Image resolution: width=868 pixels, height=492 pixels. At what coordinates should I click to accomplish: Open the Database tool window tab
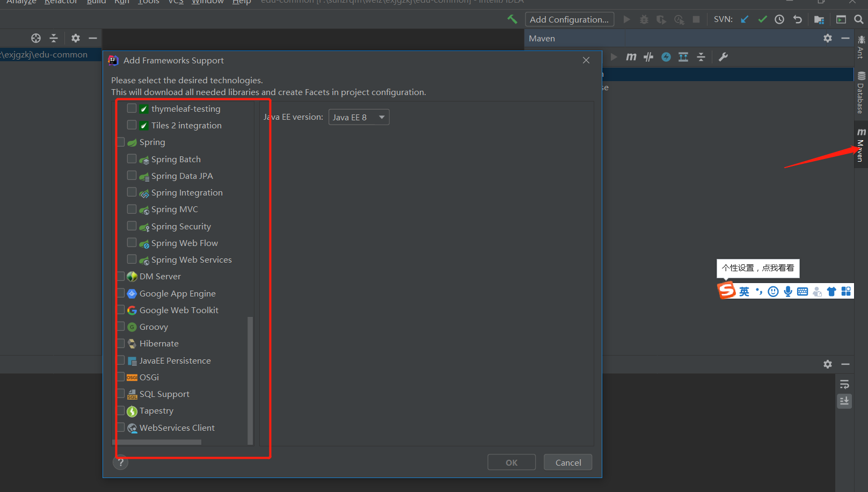tap(861, 93)
